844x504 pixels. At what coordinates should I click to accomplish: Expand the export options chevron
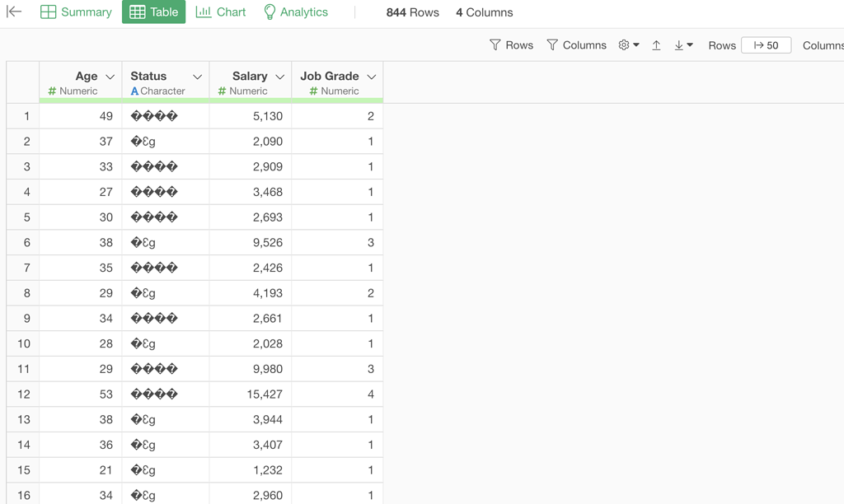coord(691,45)
